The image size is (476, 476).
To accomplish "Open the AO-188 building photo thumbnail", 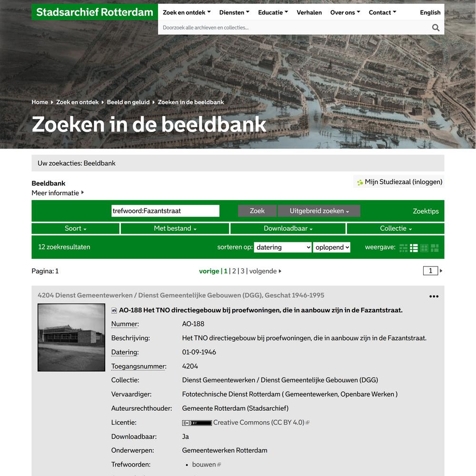I will [x=71, y=337].
